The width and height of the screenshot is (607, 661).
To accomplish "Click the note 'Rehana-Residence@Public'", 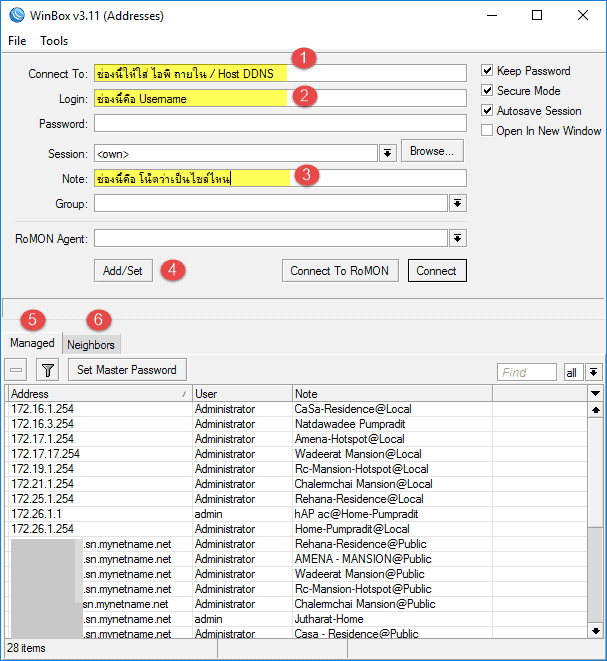I will tap(361, 544).
